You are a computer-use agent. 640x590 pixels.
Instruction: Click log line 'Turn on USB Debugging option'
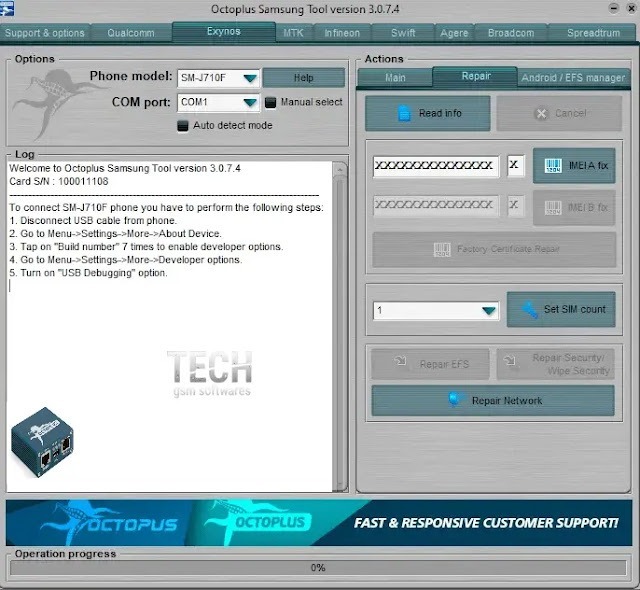coord(88,273)
